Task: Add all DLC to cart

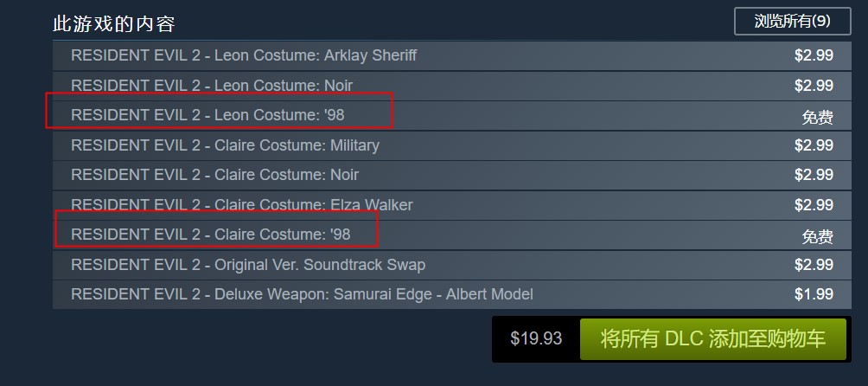Action: tap(713, 339)
